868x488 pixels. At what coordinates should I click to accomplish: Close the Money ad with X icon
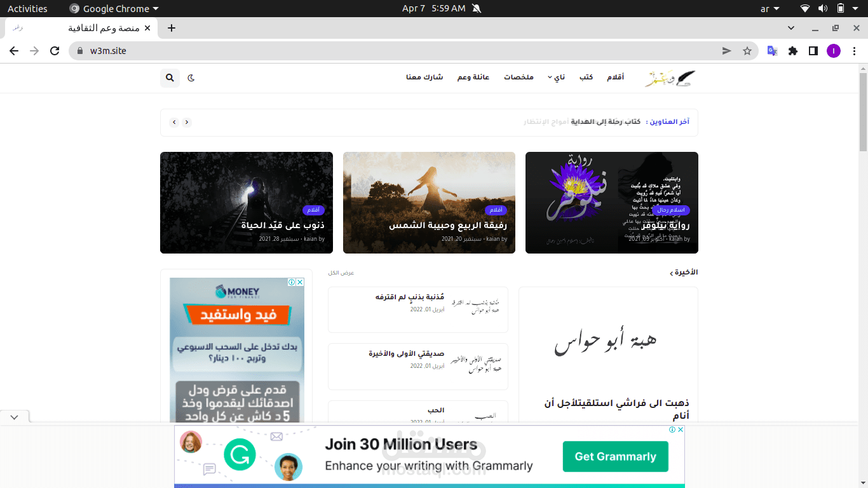pos(301,282)
